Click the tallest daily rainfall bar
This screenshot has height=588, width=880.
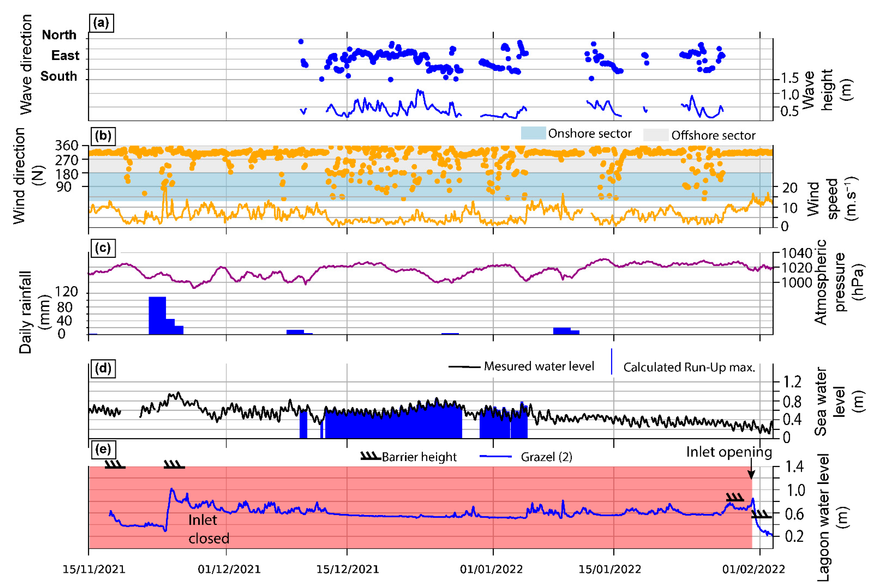coord(157,315)
